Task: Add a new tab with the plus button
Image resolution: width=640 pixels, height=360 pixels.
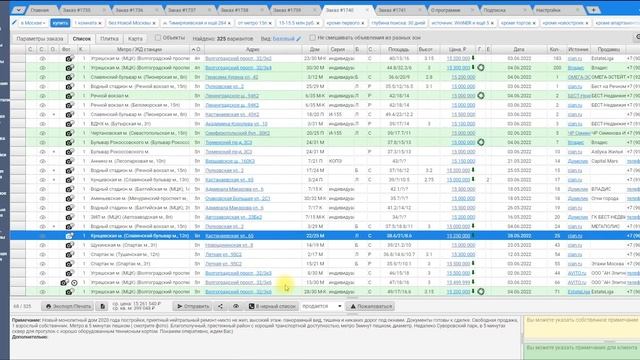Action: [x=593, y=10]
